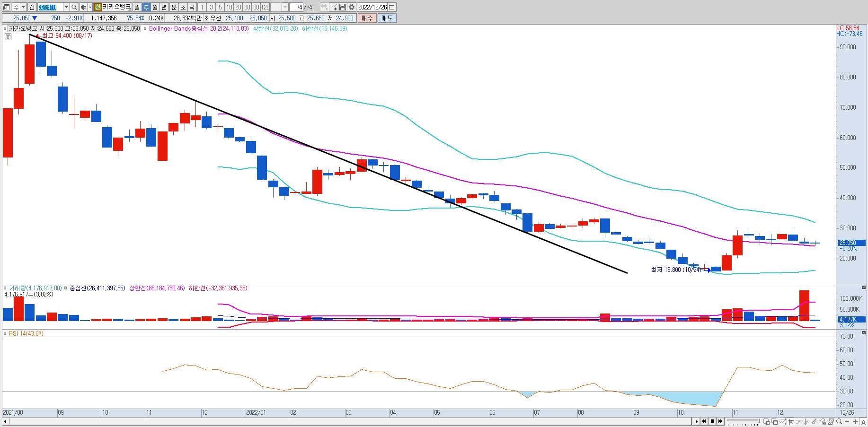Click the linked chart icon left of the indicator icon
This screenshot has height=427, width=868.
(324, 7)
